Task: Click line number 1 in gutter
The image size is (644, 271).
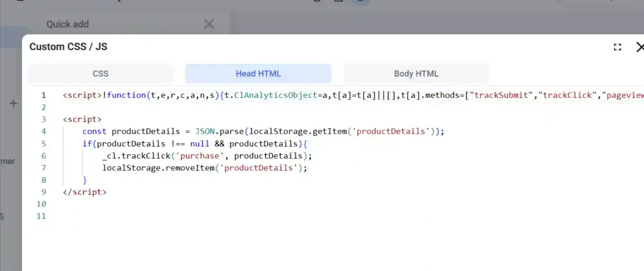Action: pyautogui.click(x=44, y=95)
